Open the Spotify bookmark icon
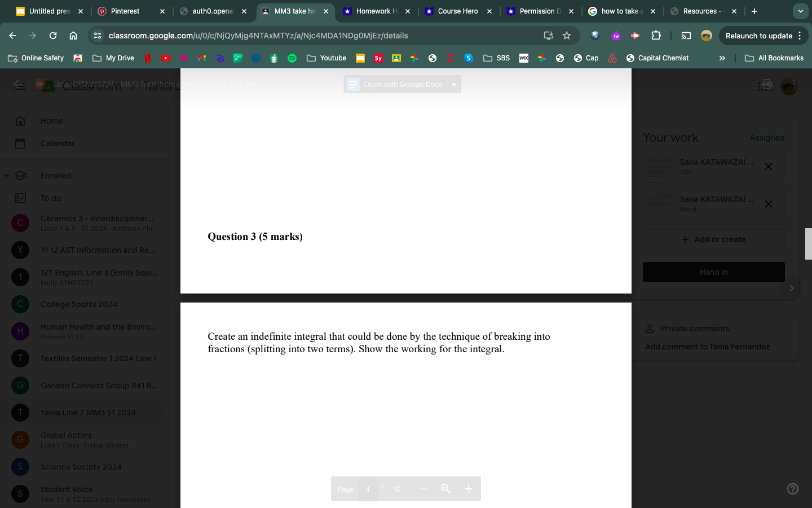 [x=292, y=58]
